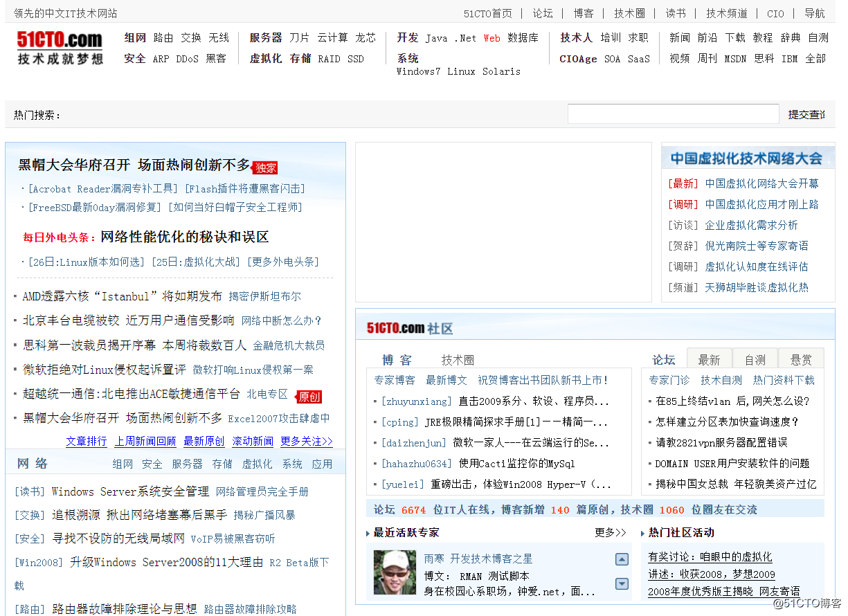Open the 新闻 navigation link

[x=680, y=37]
